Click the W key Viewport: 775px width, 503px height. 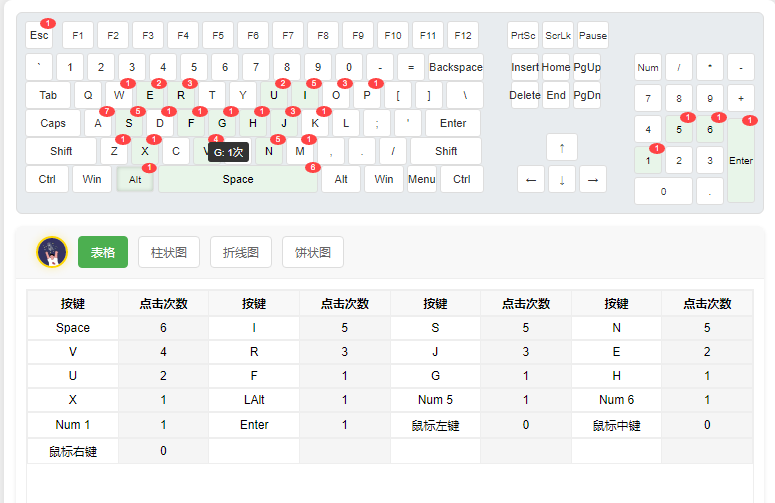119,95
